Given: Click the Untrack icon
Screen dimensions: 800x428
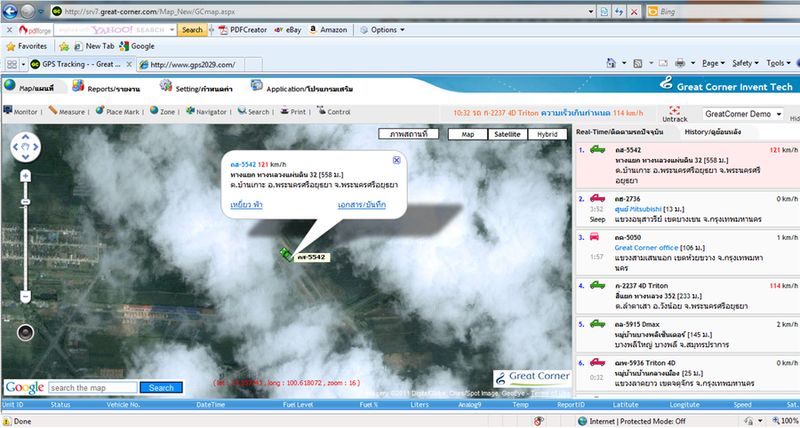Looking at the screenshot, I should pos(677,109).
